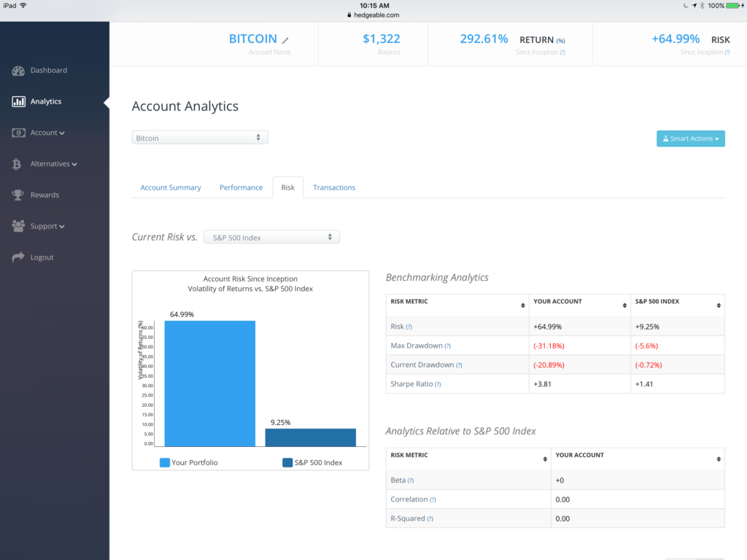Sort Relative Analytics table by Risk Metric
The height and width of the screenshot is (560, 747).
pyautogui.click(x=545, y=459)
